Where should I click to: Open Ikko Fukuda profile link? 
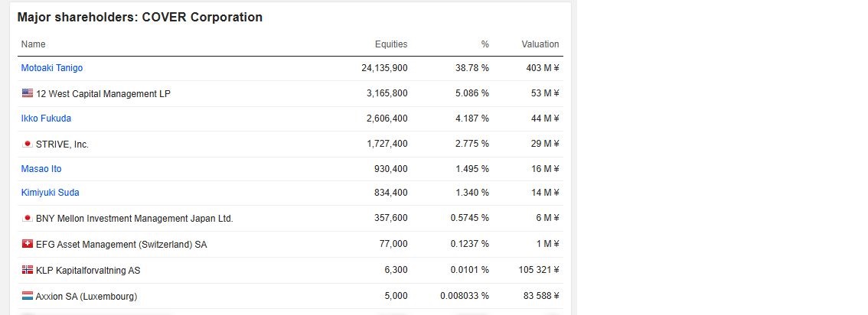click(x=46, y=119)
